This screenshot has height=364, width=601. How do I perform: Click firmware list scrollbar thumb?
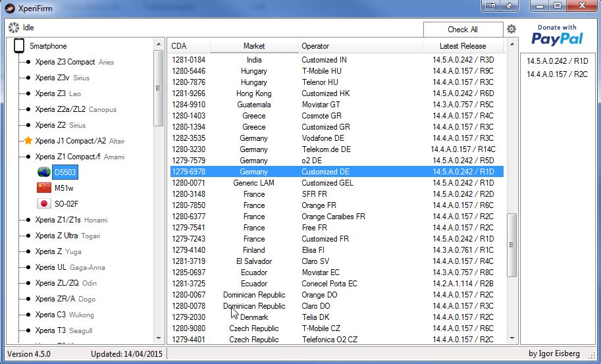tap(511, 245)
